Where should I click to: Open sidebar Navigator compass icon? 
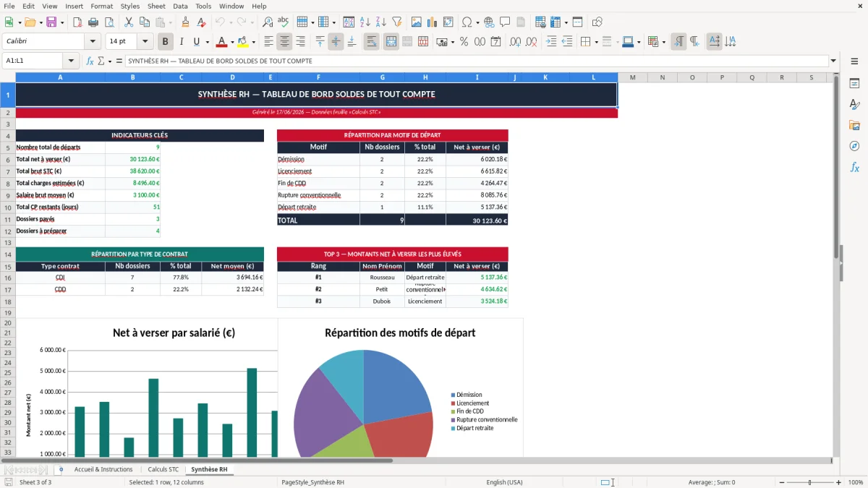point(854,146)
